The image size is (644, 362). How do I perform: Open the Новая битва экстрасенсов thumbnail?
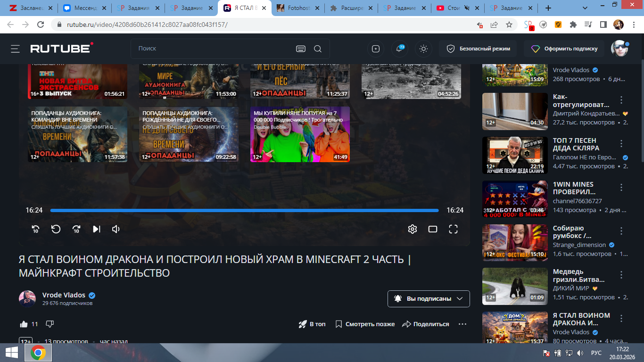(x=77, y=81)
